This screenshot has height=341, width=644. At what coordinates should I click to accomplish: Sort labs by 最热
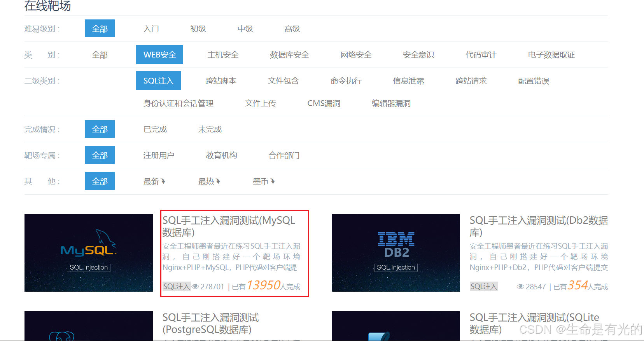coord(209,181)
